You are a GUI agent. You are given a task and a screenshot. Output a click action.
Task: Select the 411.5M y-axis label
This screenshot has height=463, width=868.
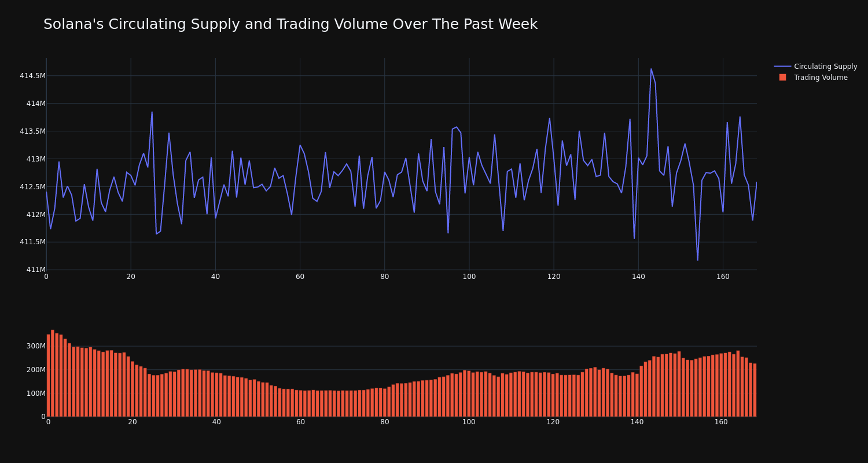32,242
